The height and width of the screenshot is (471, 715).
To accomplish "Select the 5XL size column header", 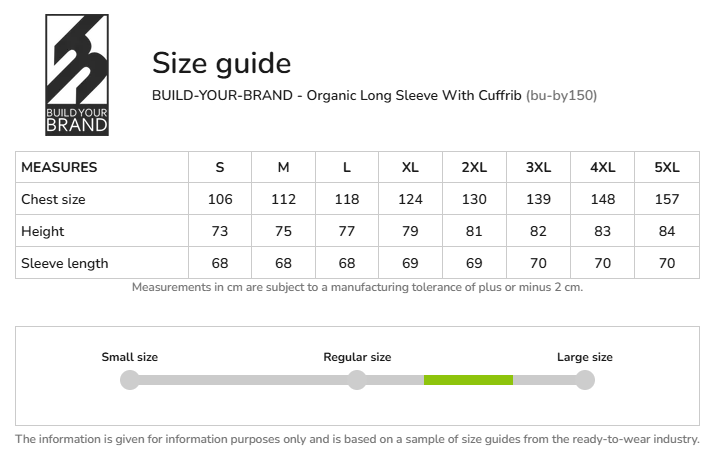I will [666, 167].
